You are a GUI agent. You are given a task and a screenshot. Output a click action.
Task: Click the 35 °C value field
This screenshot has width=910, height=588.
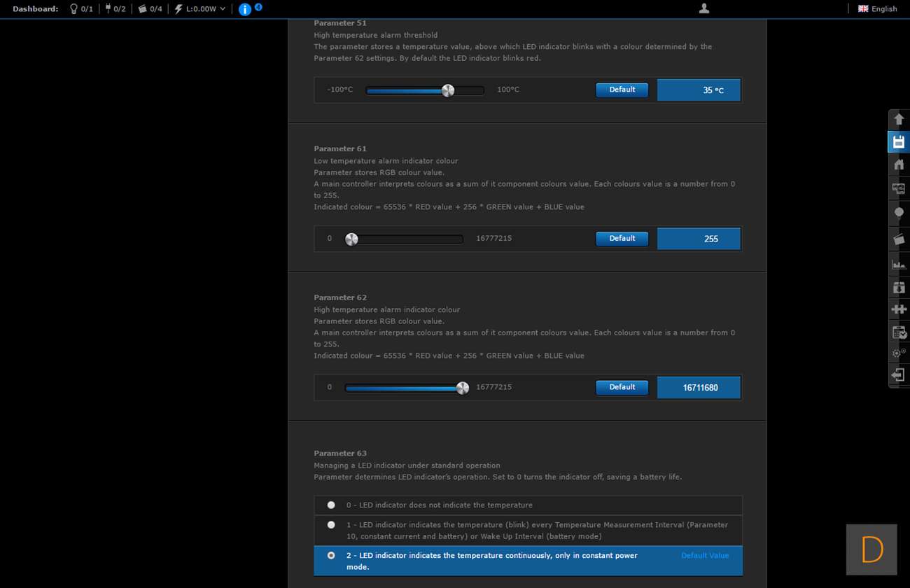click(699, 90)
